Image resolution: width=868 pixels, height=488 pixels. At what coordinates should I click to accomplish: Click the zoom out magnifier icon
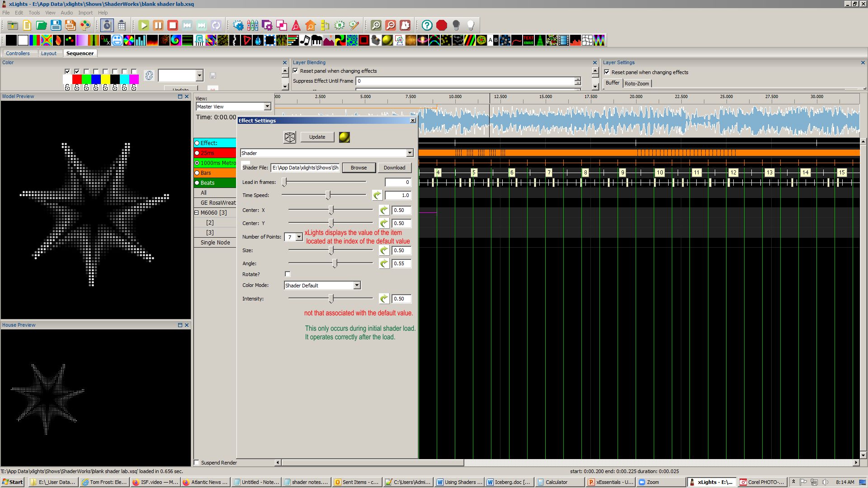point(391,25)
